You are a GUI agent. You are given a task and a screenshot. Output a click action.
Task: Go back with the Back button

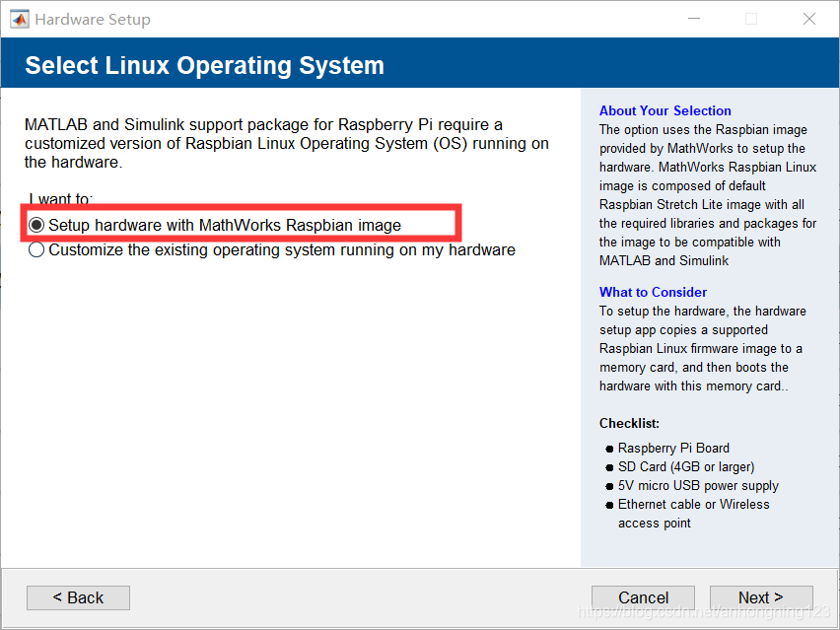coord(78,597)
